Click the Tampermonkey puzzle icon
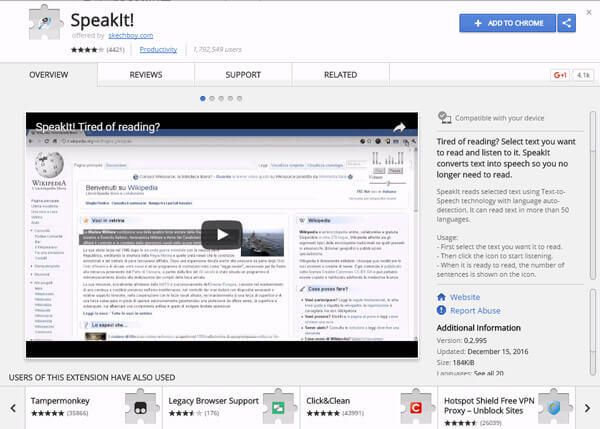The height and width of the screenshot is (429, 600). pyautogui.click(x=141, y=407)
